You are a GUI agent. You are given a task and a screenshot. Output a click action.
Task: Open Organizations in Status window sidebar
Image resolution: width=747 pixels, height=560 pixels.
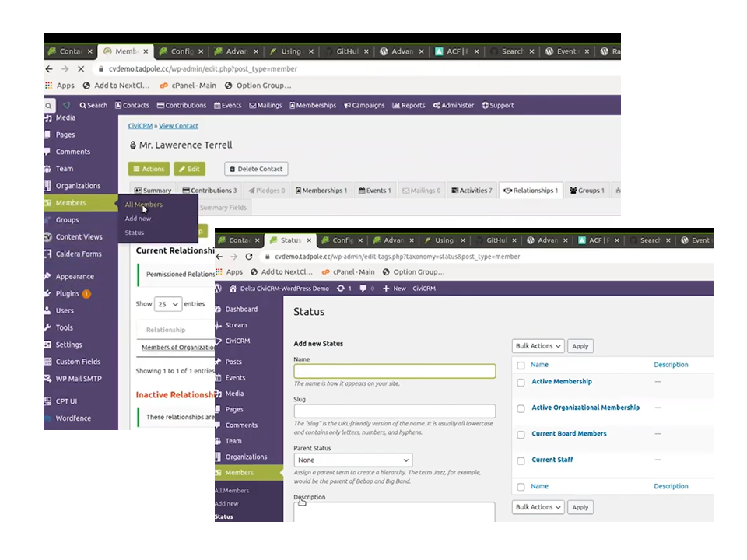pos(246,457)
